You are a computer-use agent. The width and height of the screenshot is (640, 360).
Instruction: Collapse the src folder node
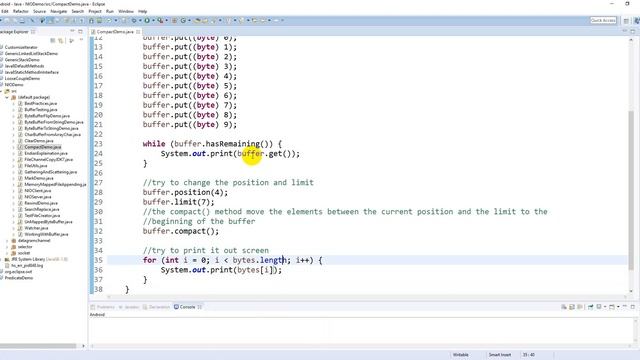[x=2, y=91]
